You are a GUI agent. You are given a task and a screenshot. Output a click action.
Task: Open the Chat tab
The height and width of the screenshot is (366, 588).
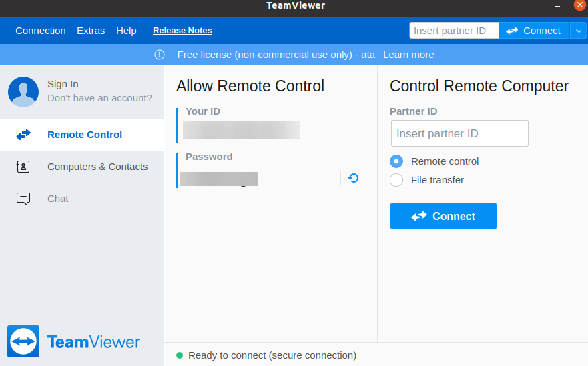coord(81,199)
